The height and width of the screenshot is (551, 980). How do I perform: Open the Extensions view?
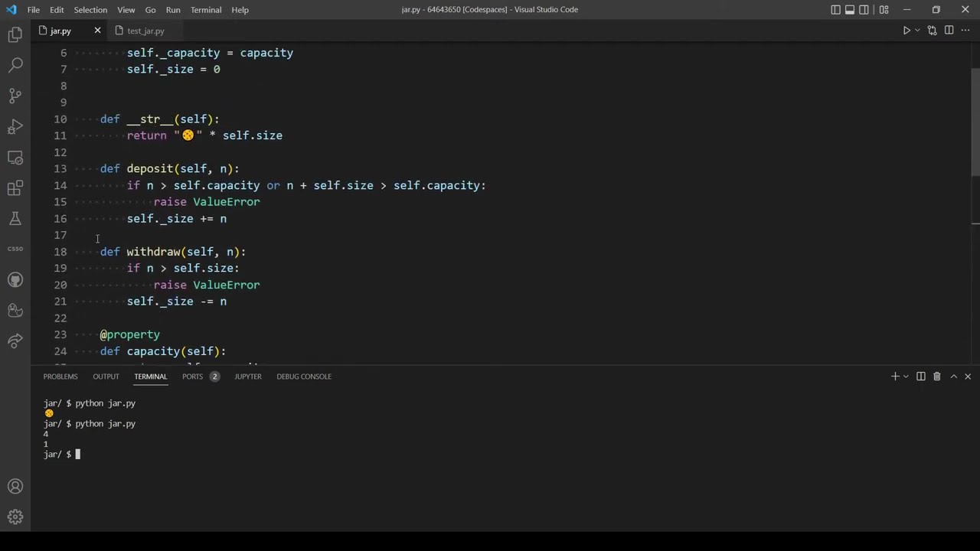pos(15,187)
